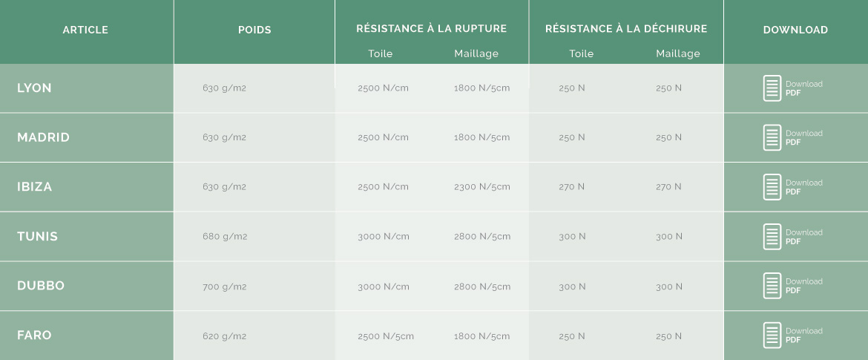Screen dimensions: 868x360
Task: Click the POIDS column header
Action: (254, 30)
